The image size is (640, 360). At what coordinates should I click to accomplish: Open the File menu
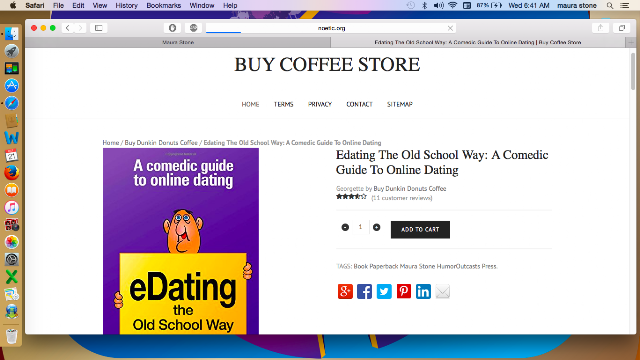[x=58, y=5]
